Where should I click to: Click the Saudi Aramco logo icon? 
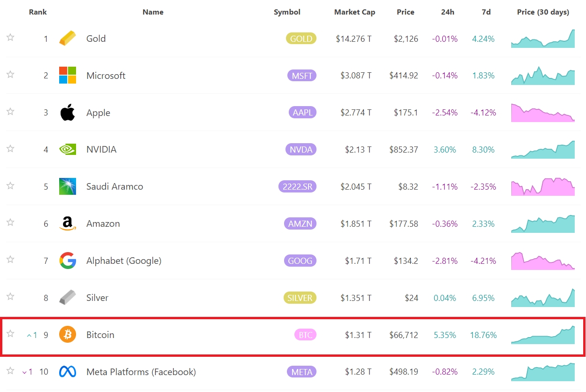coord(68,186)
